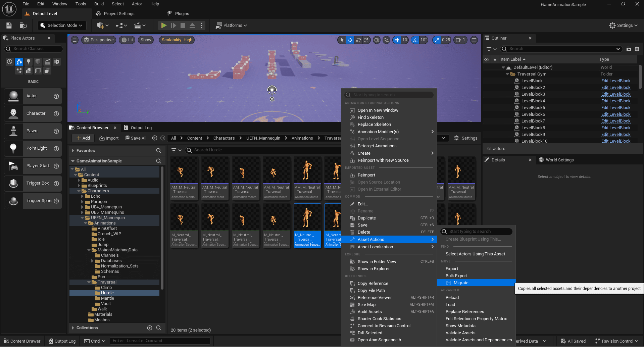This screenshot has width=644, height=347.
Task: Choose Migrate... in Asset Actions submenu
Action: coord(476,283)
